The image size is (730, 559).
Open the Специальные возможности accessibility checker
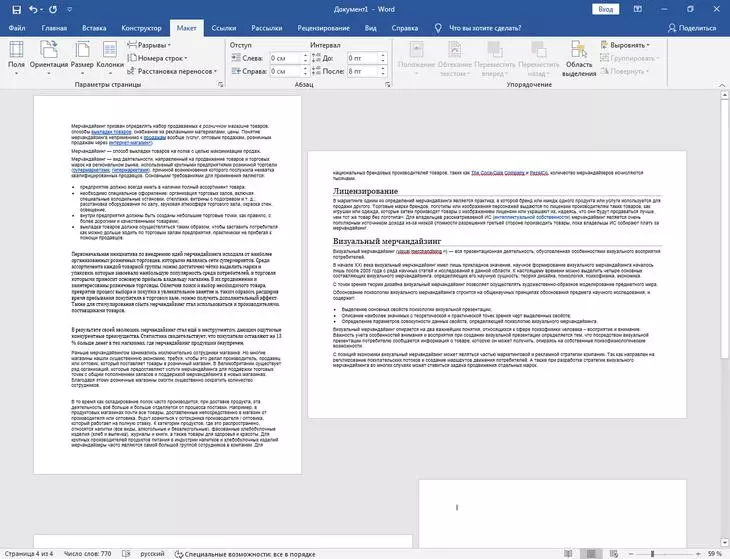[x=245, y=554]
